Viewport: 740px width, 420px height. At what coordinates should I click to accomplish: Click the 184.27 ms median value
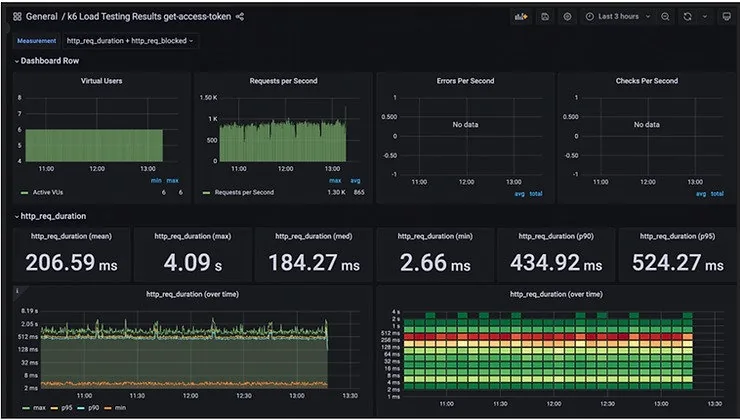pyautogui.click(x=314, y=263)
